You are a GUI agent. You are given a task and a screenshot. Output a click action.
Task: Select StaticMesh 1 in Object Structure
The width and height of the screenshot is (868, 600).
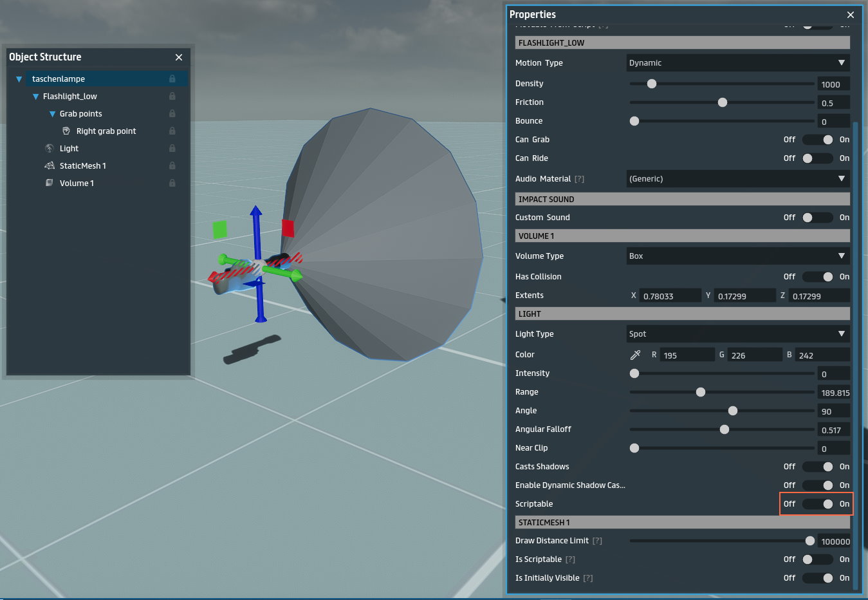click(82, 165)
